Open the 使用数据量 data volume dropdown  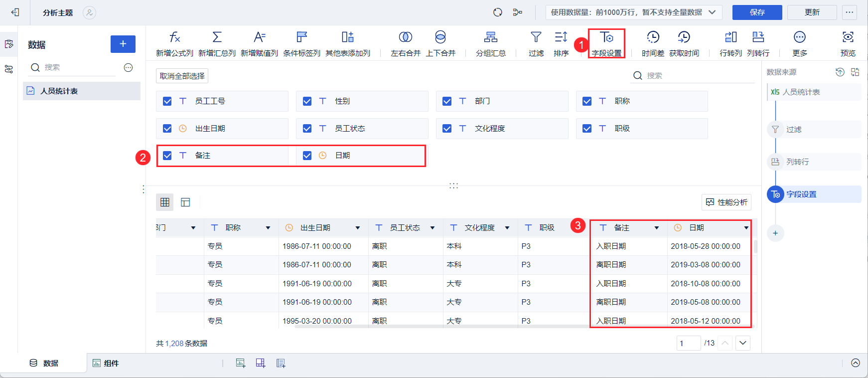click(634, 12)
